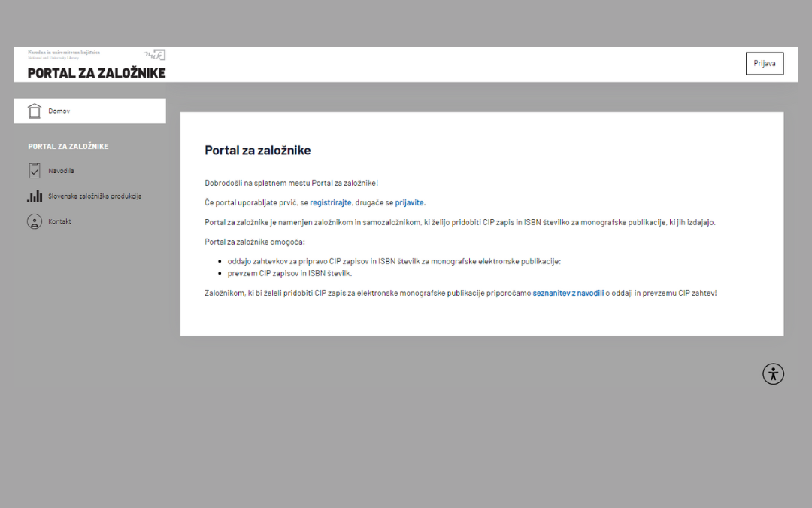Click the Kontakt person icon

click(x=35, y=222)
